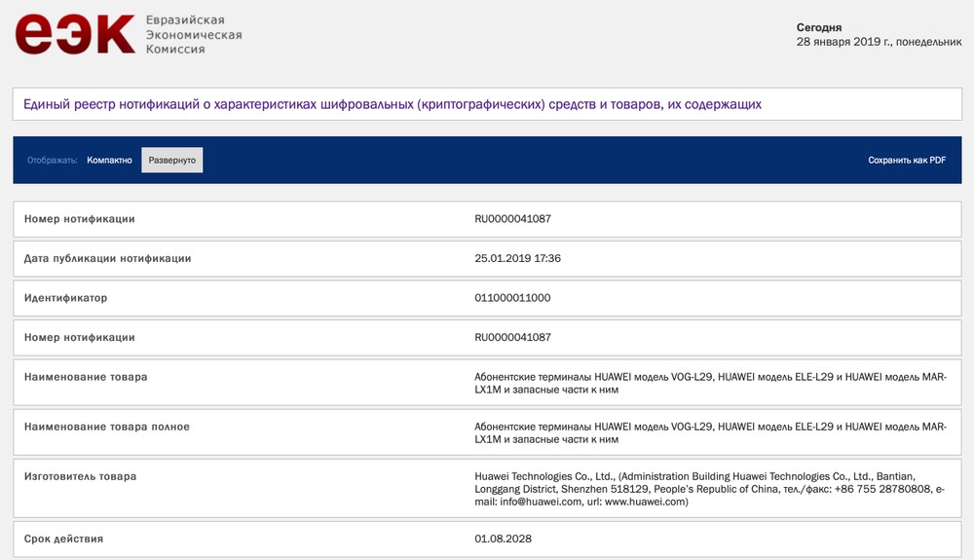
Task: Select the Huawei Technologies manufacturer address text
Action: pyautogui.click(x=709, y=489)
